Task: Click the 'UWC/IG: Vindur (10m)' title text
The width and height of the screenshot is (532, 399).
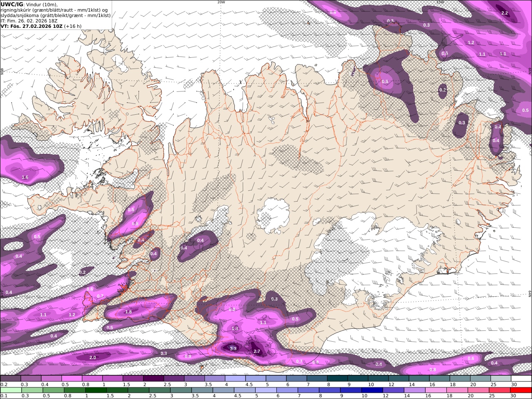Action: [30, 4]
